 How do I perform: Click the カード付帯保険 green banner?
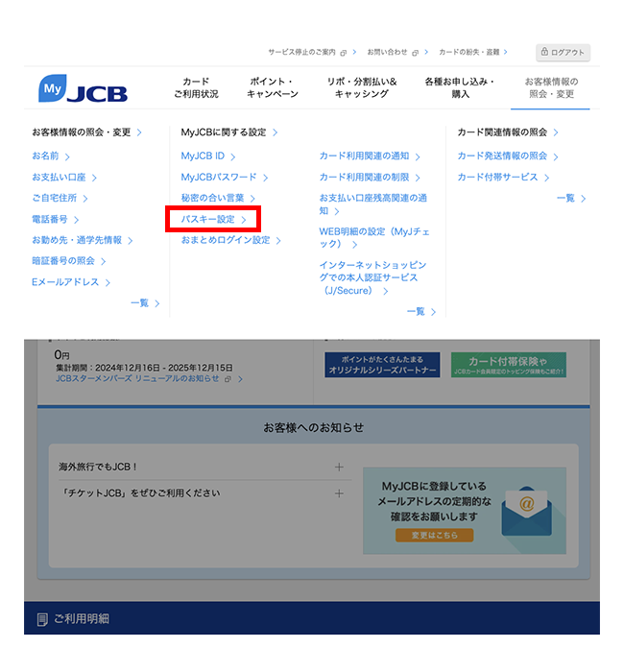[509, 365]
